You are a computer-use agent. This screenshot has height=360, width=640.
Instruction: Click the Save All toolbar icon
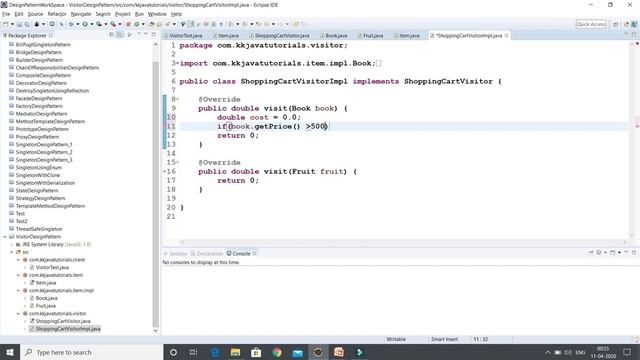click(x=27, y=24)
